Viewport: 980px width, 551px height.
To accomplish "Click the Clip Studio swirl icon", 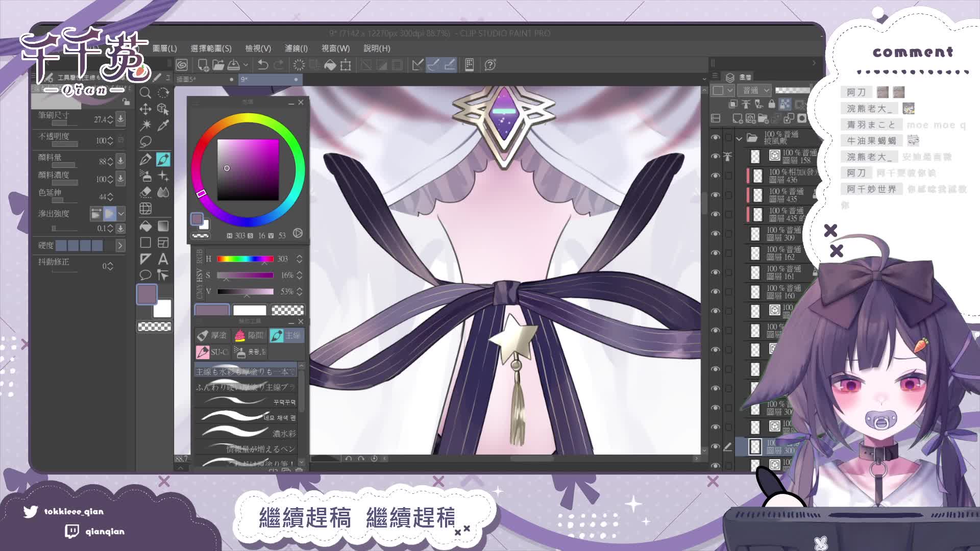I will coord(182,65).
